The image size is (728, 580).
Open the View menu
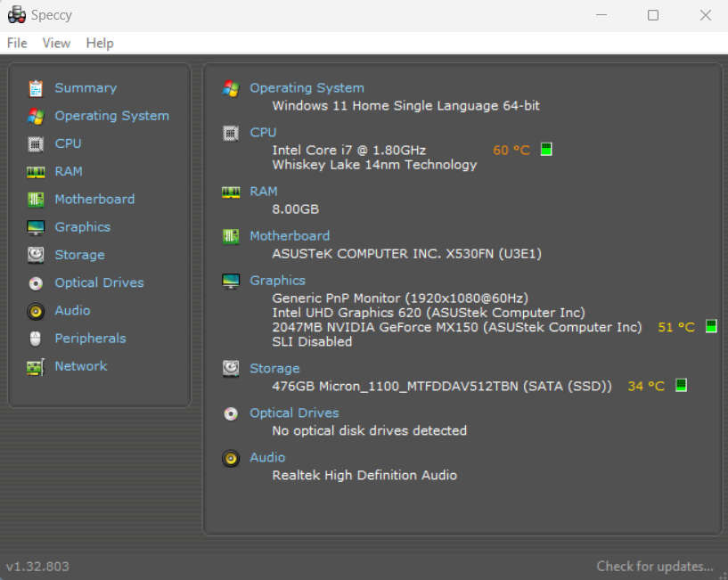(56, 43)
